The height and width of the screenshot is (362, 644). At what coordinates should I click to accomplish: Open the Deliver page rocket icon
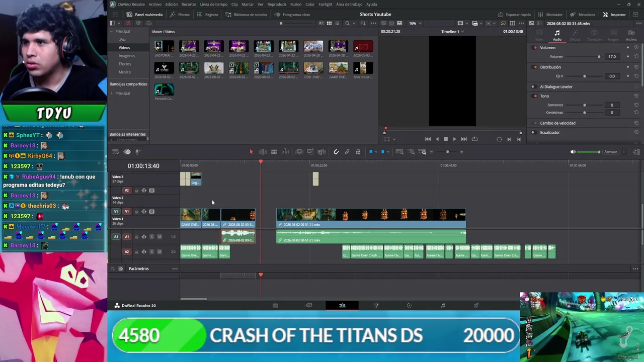(476, 306)
